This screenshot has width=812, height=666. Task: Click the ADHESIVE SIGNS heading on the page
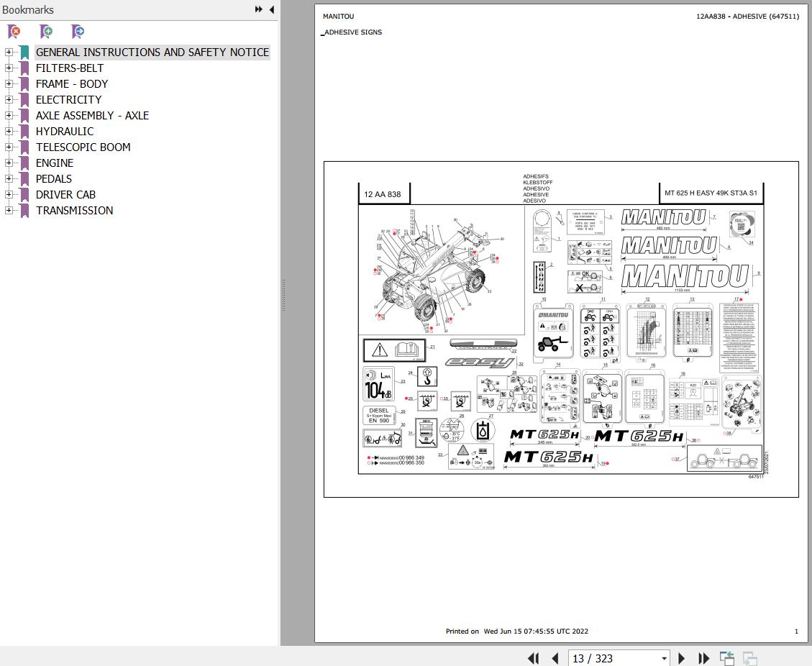pos(352,32)
